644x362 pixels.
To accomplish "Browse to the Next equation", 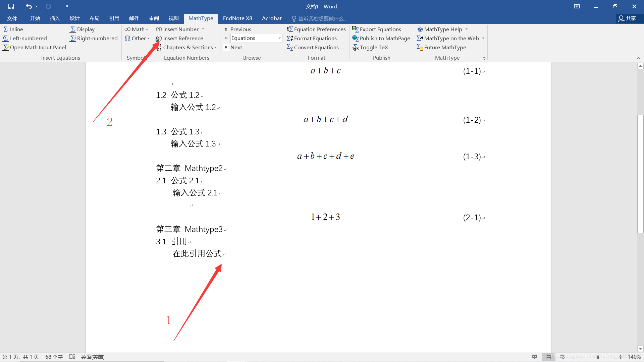I will pyautogui.click(x=235, y=47).
